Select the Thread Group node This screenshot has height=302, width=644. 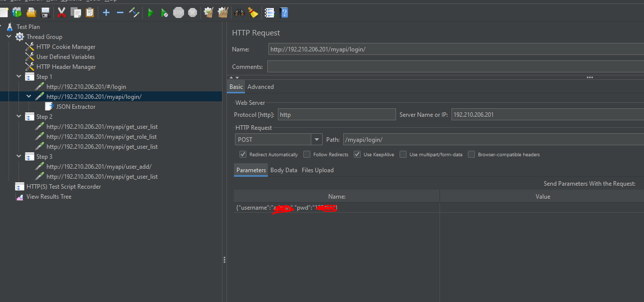pyautogui.click(x=44, y=37)
